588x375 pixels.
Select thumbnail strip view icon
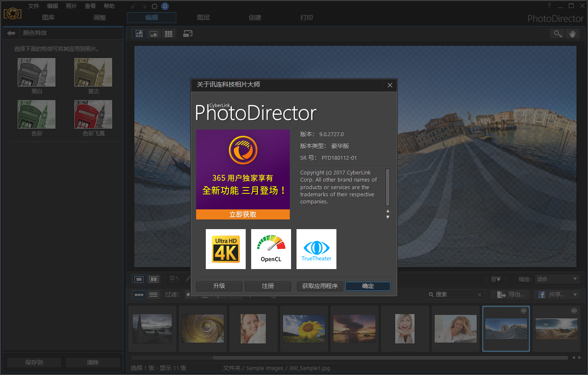point(139,295)
